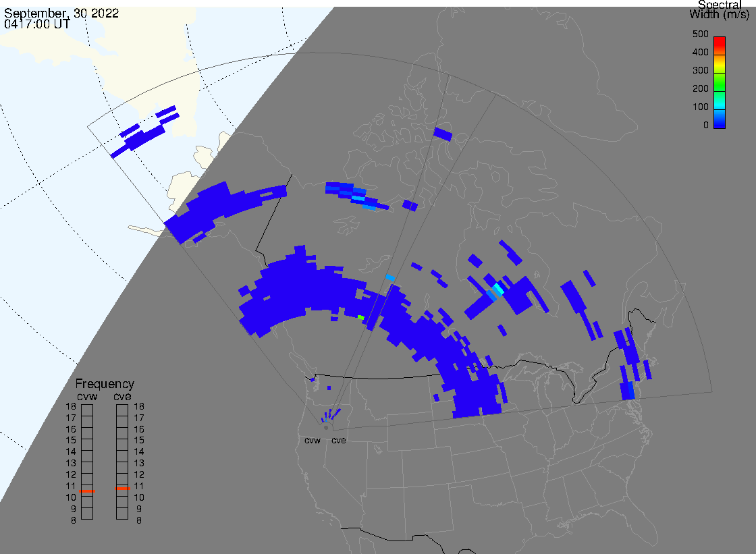Click the green band of the spectral width color bar
Screen dimensions: 756x554
(x=720, y=83)
